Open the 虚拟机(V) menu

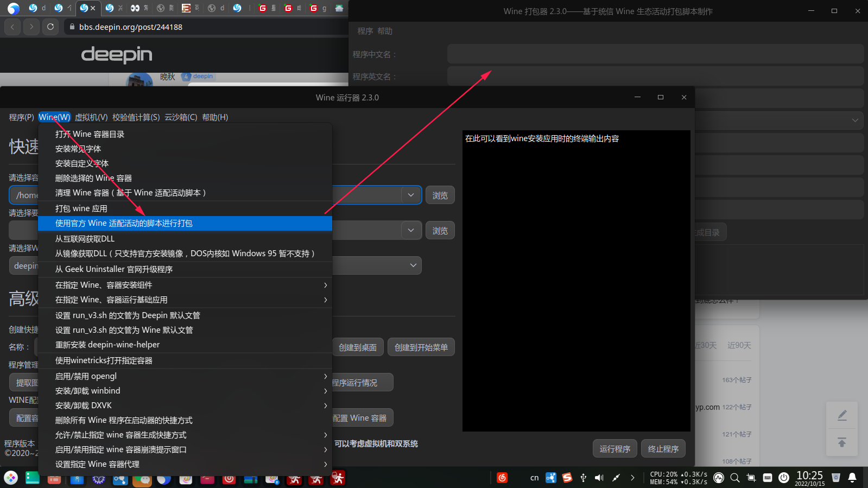tap(91, 117)
